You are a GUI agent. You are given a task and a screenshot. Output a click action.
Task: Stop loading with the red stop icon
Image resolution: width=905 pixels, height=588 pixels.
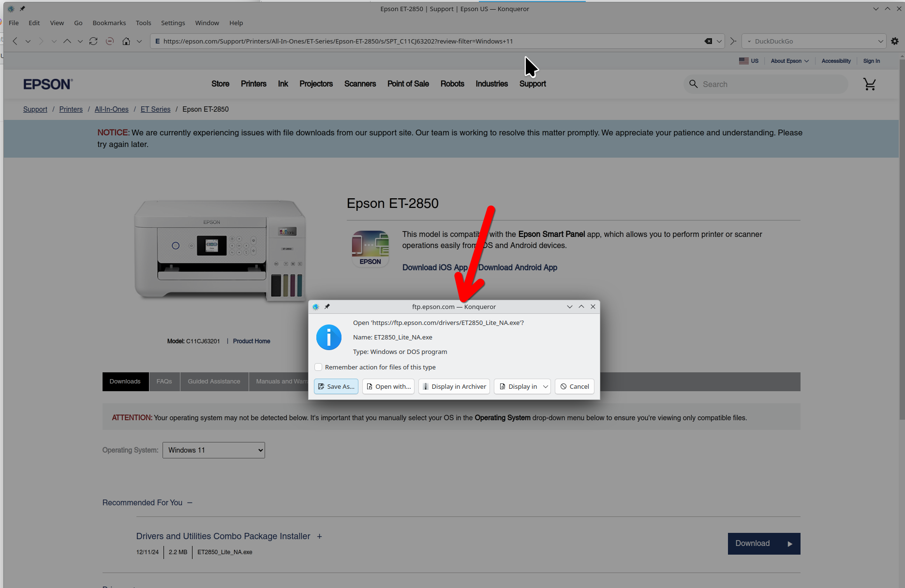pyautogui.click(x=110, y=41)
